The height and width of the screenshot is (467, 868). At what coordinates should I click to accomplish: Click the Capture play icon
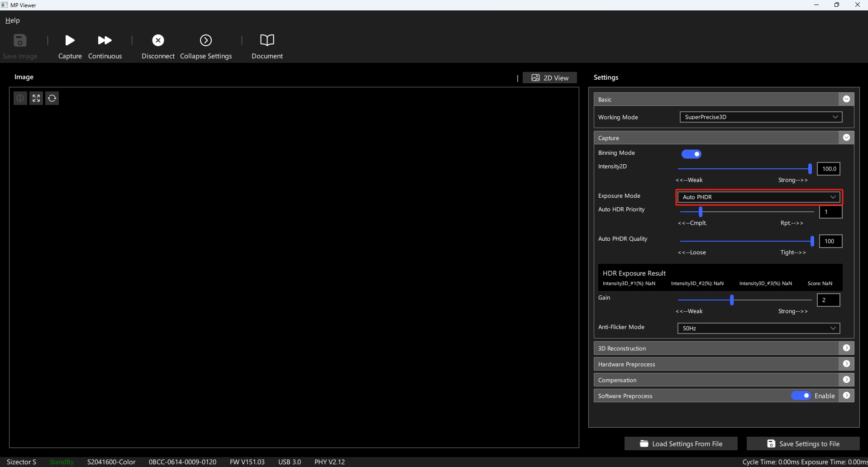point(70,40)
